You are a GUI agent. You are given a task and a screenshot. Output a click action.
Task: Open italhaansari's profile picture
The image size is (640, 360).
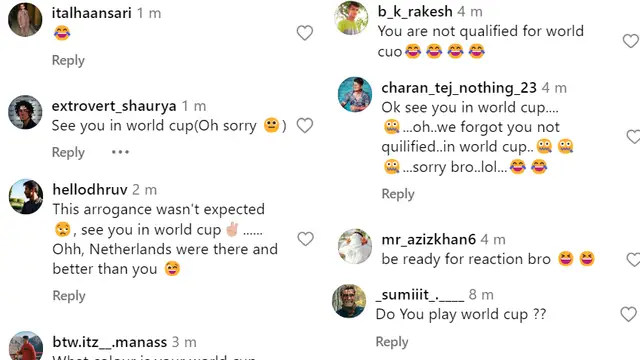click(x=25, y=20)
